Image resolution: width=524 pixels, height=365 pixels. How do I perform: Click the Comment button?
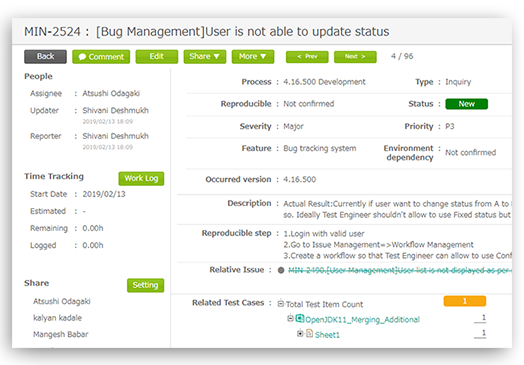101,57
